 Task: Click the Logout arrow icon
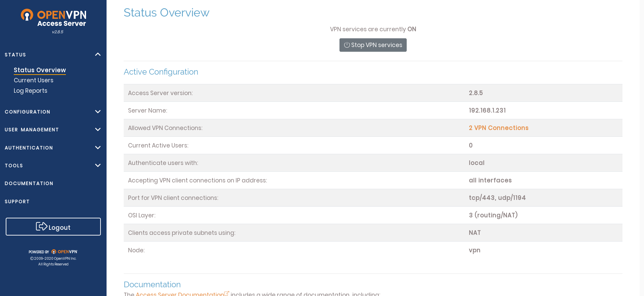pyautogui.click(x=42, y=226)
